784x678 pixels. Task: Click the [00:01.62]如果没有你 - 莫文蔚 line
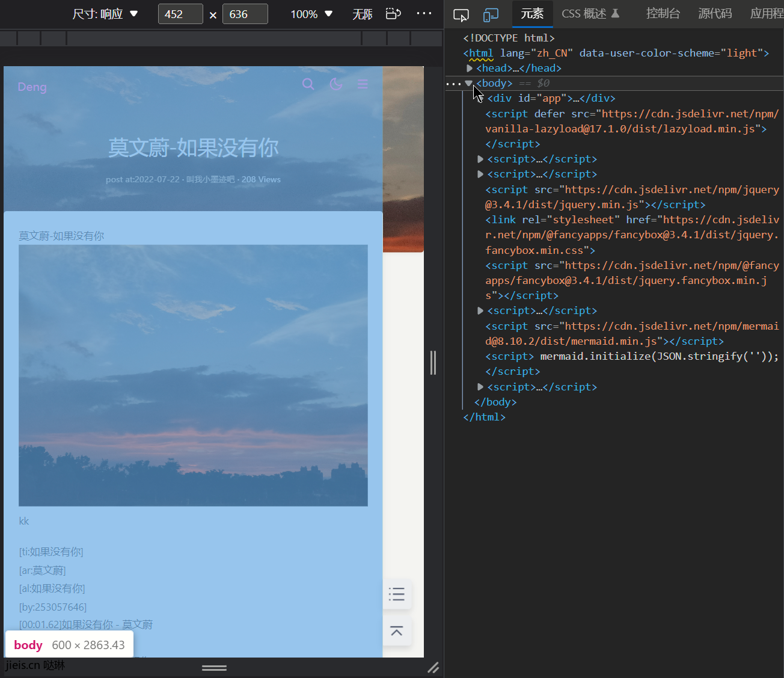pos(86,624)
